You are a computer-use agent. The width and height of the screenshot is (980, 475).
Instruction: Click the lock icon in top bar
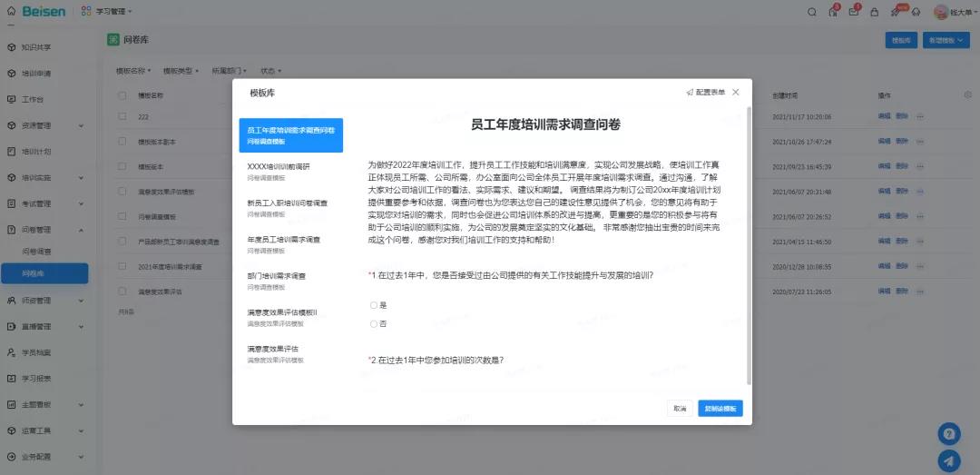pyautogui.click(x=875, y=12)
